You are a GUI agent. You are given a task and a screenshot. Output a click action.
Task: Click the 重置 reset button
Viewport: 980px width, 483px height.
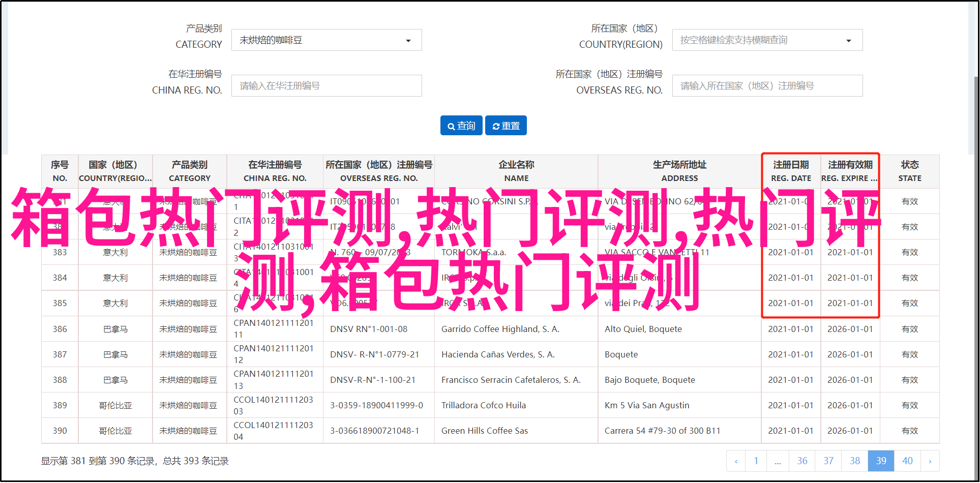(x=506, y=126)
